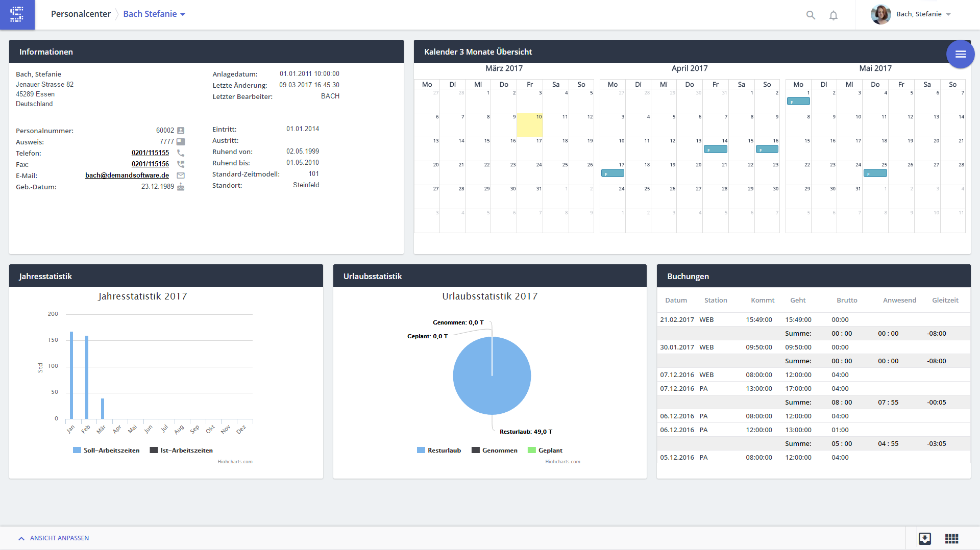This screenshot has width=980, height=550.
Task: Sort bookings by the Datum column header
Action: [676, 301]
